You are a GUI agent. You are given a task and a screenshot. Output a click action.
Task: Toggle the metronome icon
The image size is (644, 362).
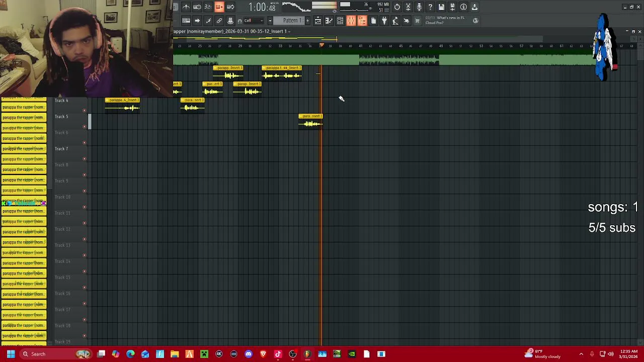click(186, 7)
